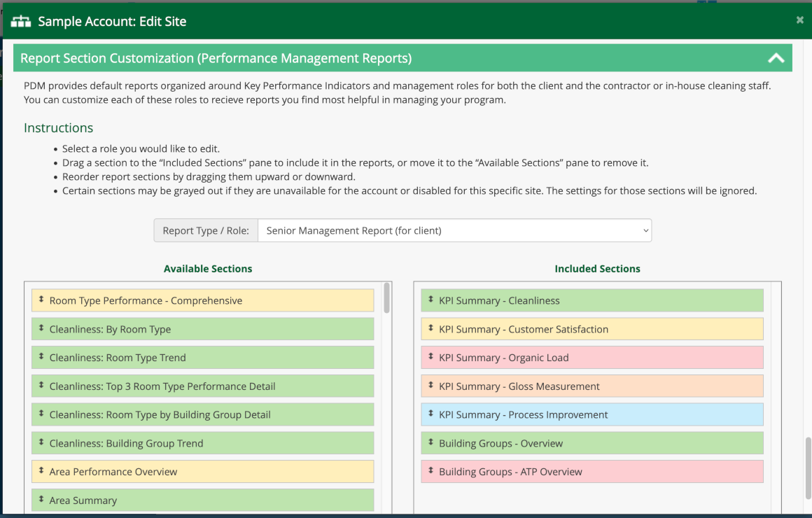Click drag handle icon for Area Performance Overview
The height and width of the screenshot is (518, 812).
point(41,470)
